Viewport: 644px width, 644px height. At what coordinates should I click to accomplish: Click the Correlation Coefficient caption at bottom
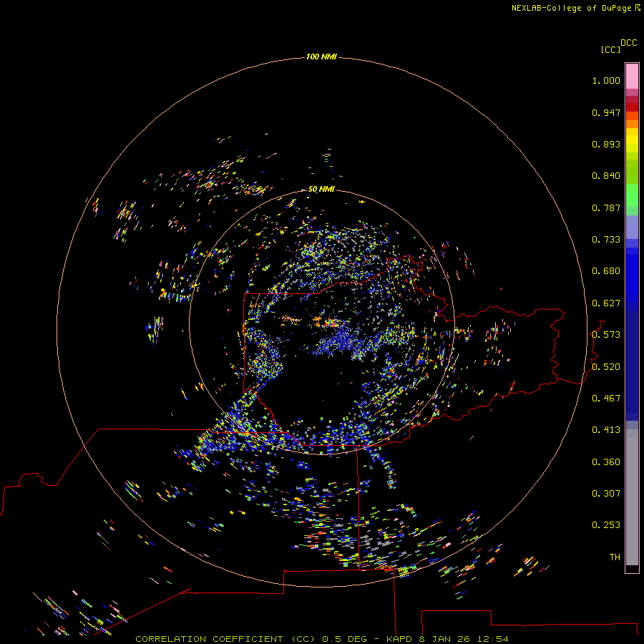tap(322, 639)
